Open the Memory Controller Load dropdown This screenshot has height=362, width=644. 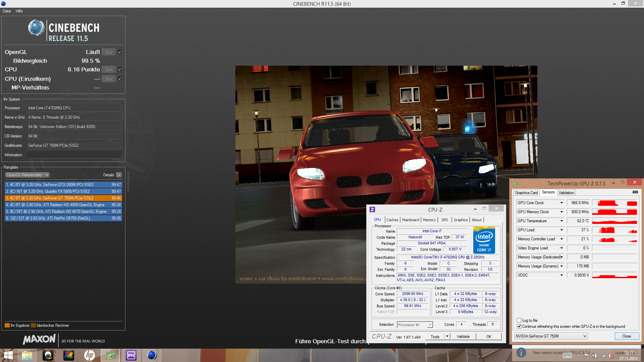561,239
